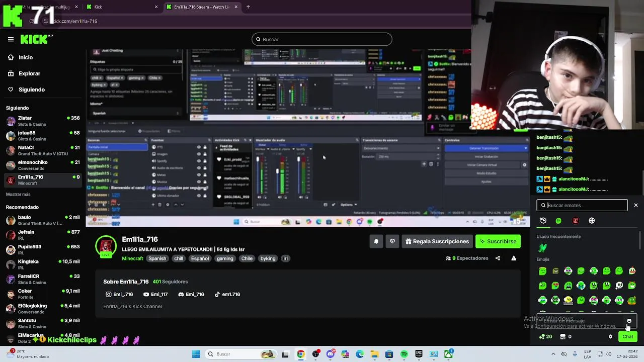Open the channel points balance 20

coord(546,336)
